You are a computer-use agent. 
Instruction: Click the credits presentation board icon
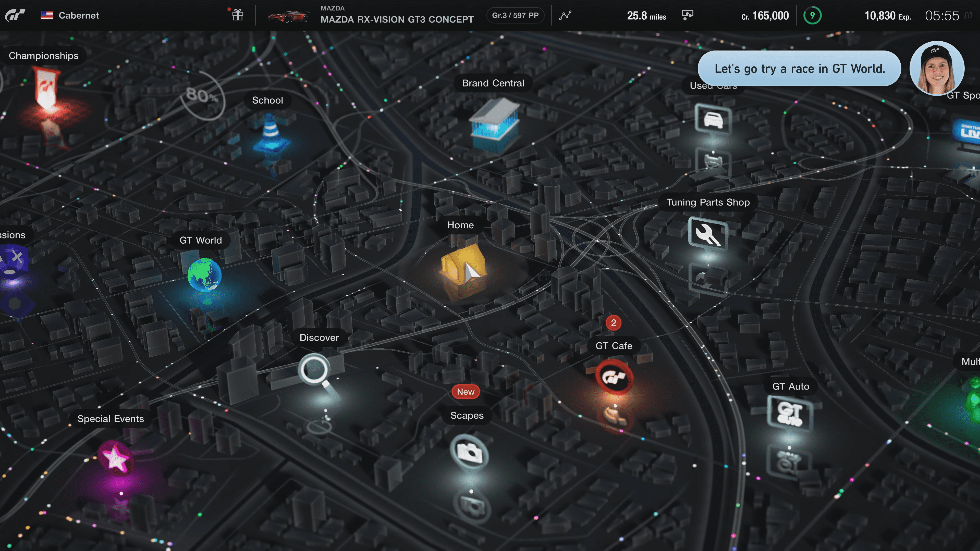(x=688, y=15)
